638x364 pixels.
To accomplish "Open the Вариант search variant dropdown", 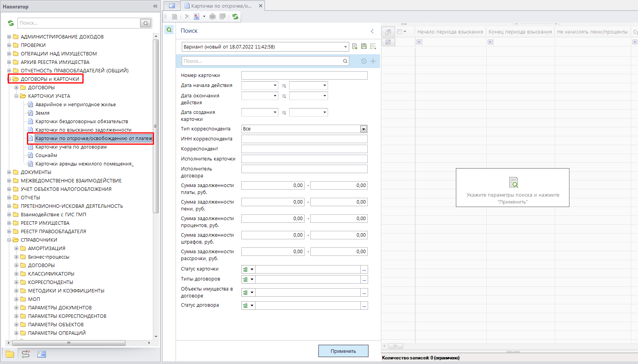I will 345,47.
